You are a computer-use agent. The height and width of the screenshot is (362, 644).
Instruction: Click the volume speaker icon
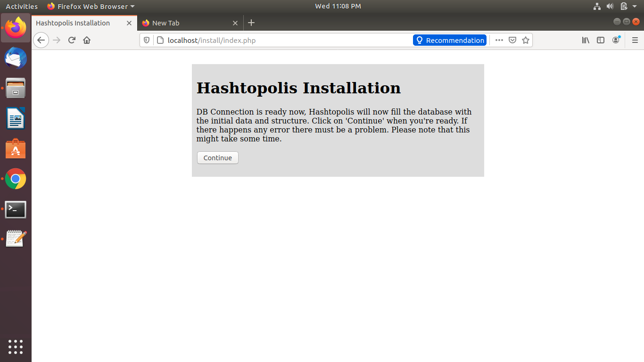pos(610,6)
